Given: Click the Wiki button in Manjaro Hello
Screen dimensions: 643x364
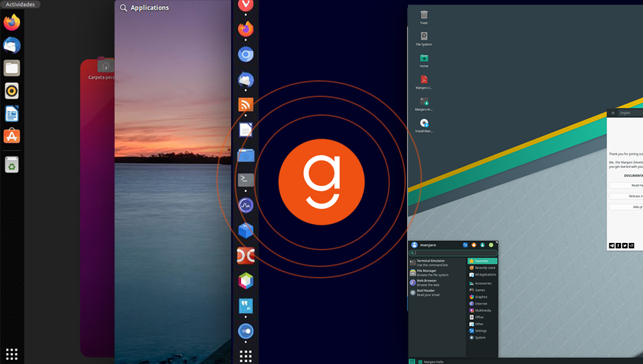Looking at the screenshot, I should [x=626, y=207].
